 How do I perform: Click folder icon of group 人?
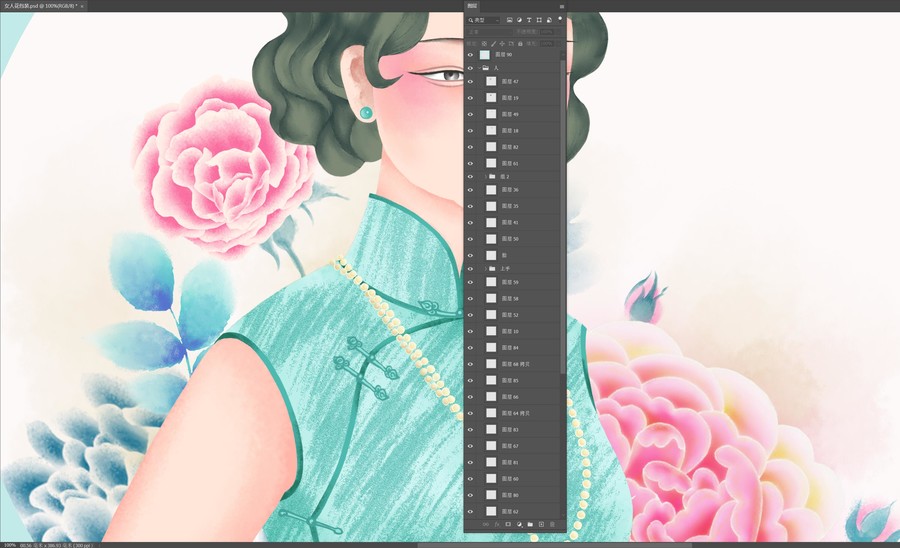pyautogui.click(x=486, y=68)
